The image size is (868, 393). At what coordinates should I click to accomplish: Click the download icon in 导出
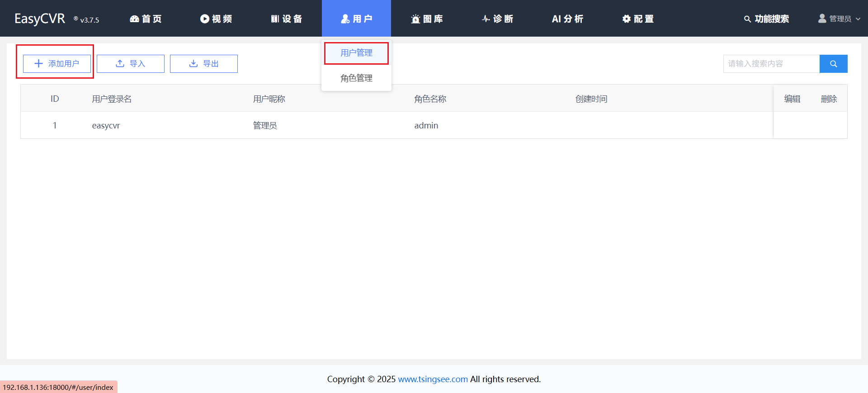point(193,64)
